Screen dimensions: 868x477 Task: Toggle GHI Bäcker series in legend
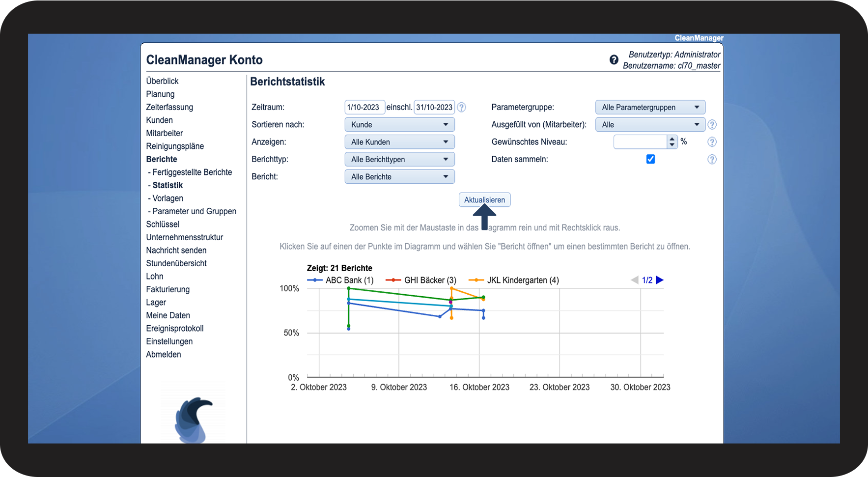(x=421, y=281)
